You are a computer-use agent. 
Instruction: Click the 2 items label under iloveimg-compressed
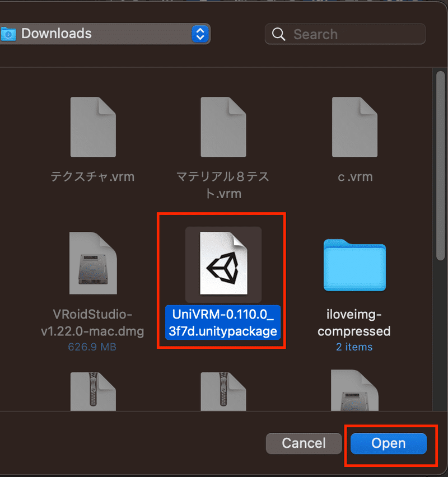click(354, 347)
